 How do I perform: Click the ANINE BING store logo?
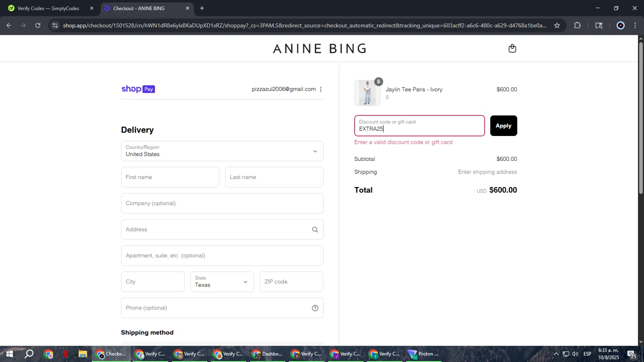tap(320, 48)
